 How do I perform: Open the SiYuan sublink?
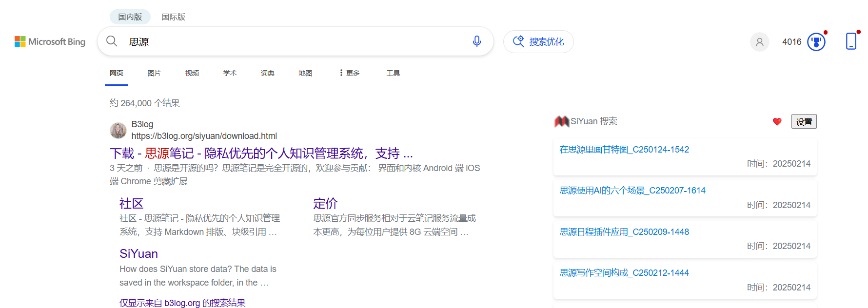138,253
